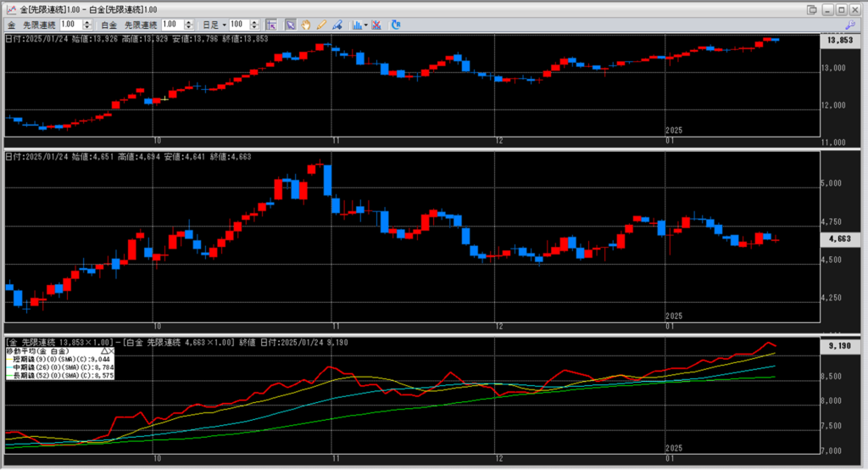Click 先限連続 contract next to 白金
868x470 pixels.
point(141,25)
